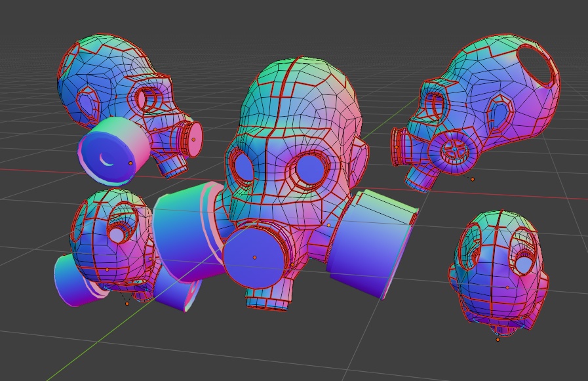Select the right filter canister of center mask
Viewport: 588px width, 381px height.
pyautogui.click(x=372, y=243)
